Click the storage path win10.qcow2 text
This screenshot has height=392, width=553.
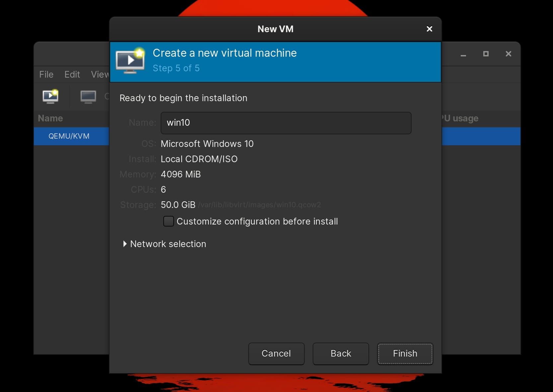pyautogui.click(x=259, y=205)
